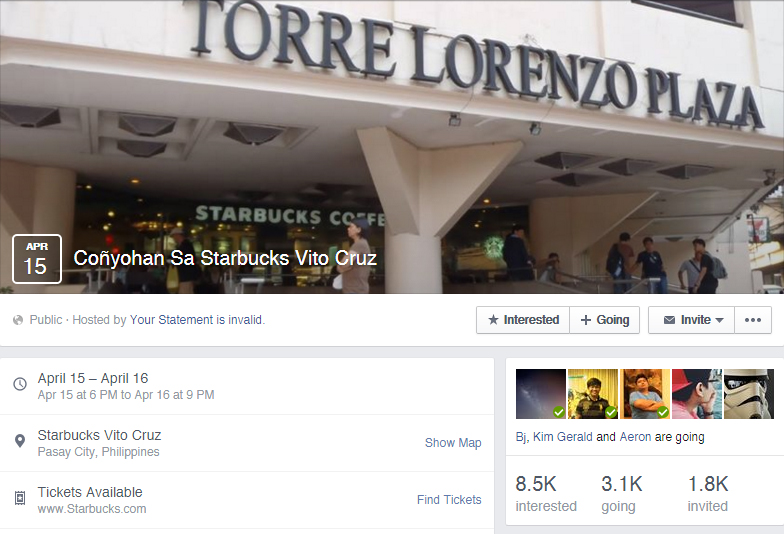Open Bj's profile link
The height and width of the screenshot is (534, 784).
pyautogui.click(x=520, y=437)
